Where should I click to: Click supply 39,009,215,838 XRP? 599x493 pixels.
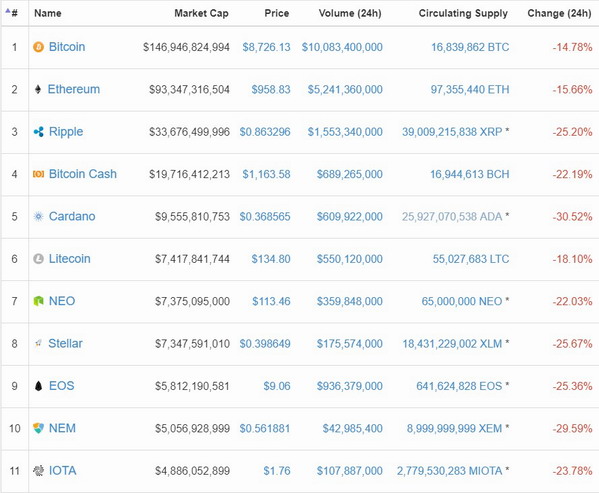click(x=452, y=132)
